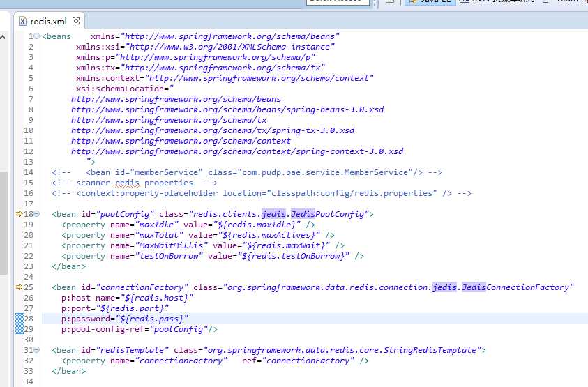Select the redis.xml editor tab
The image size is (588, 387).
tap(49, 22)
